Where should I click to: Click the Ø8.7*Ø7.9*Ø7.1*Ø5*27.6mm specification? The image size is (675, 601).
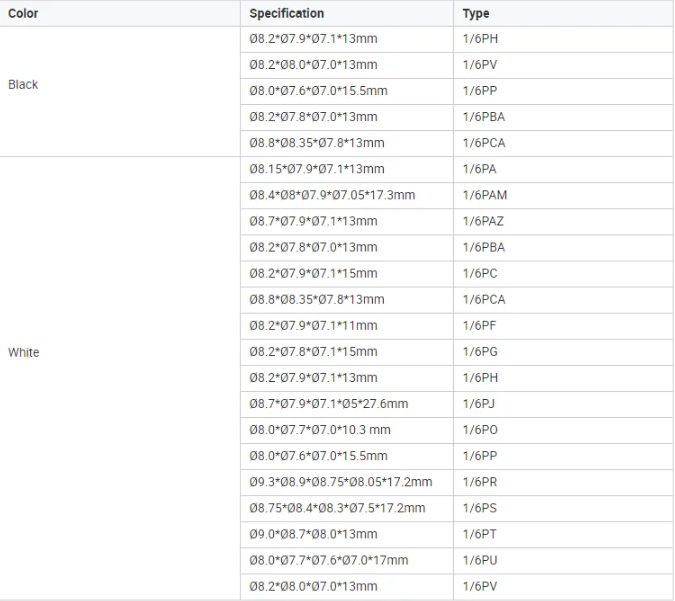point(329,404)
